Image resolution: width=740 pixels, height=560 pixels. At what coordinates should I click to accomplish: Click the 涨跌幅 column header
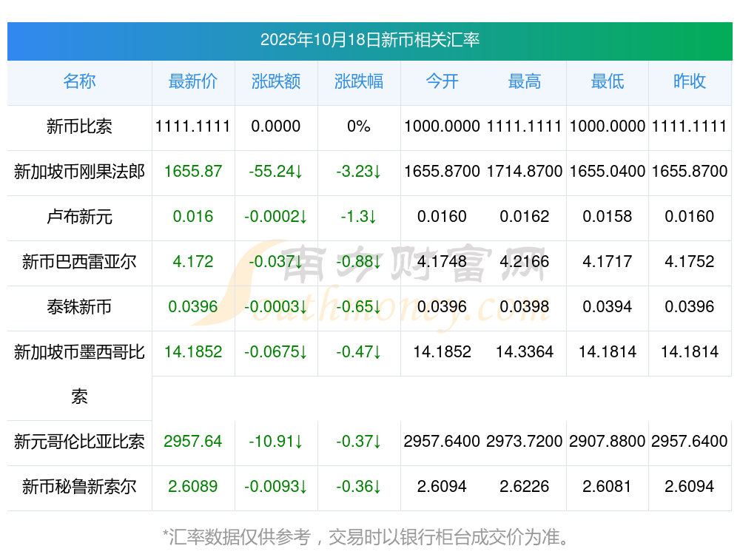pyautogui.click(x=359, y=82)
